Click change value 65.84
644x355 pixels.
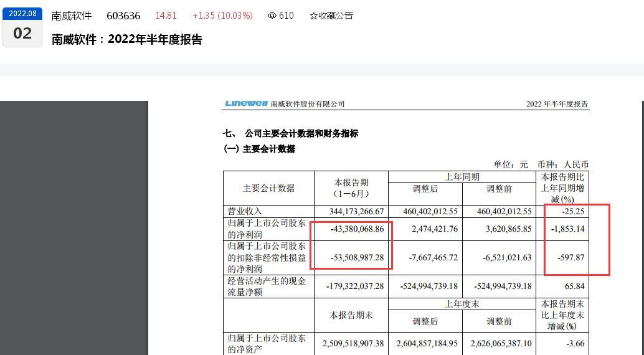click(575, 286)
